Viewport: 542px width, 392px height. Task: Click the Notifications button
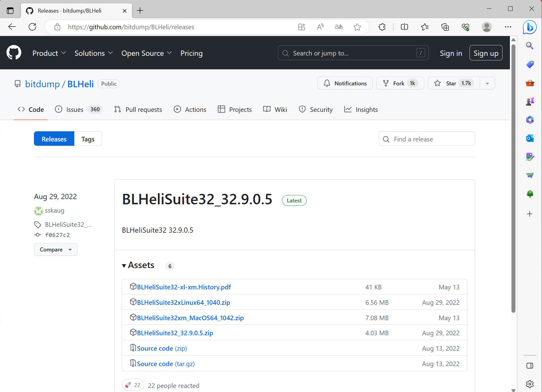pyautogui.click(x=345, y=83)
